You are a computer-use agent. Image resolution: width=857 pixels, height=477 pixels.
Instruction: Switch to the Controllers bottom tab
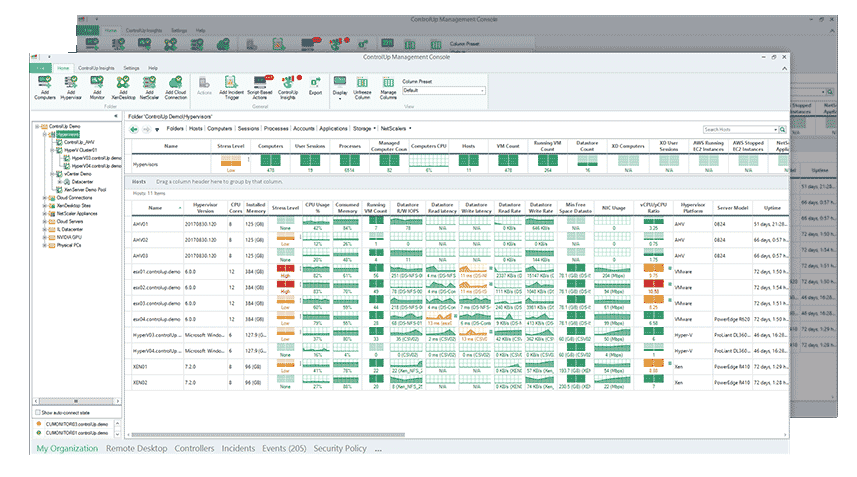(194, 448)
